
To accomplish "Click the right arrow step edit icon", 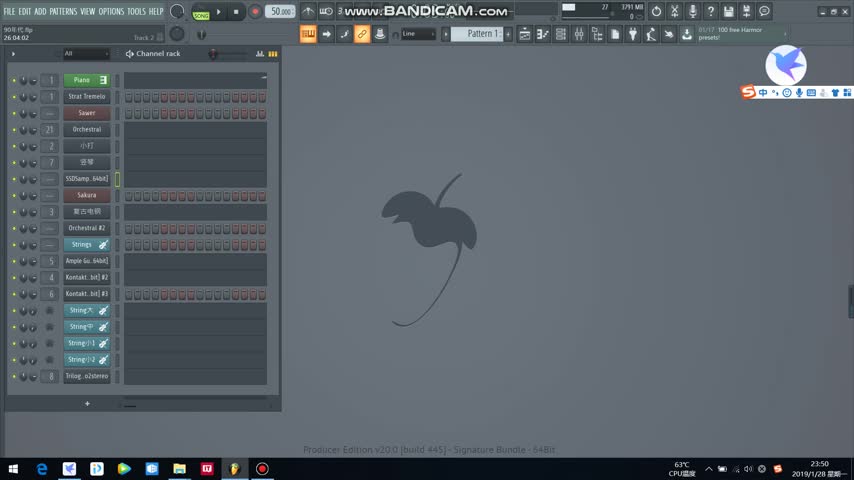I will pos(326,34).
